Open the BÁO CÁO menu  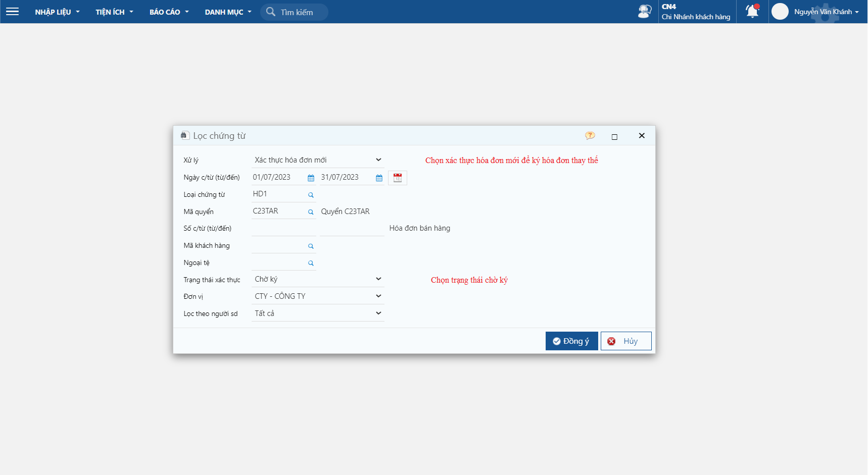169,12
